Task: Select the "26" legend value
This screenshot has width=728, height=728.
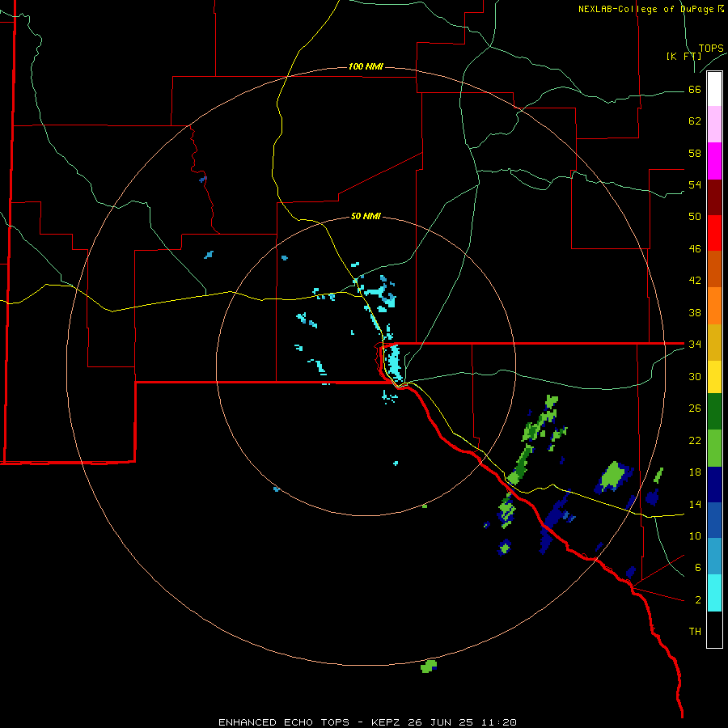Action: point(695,408)
